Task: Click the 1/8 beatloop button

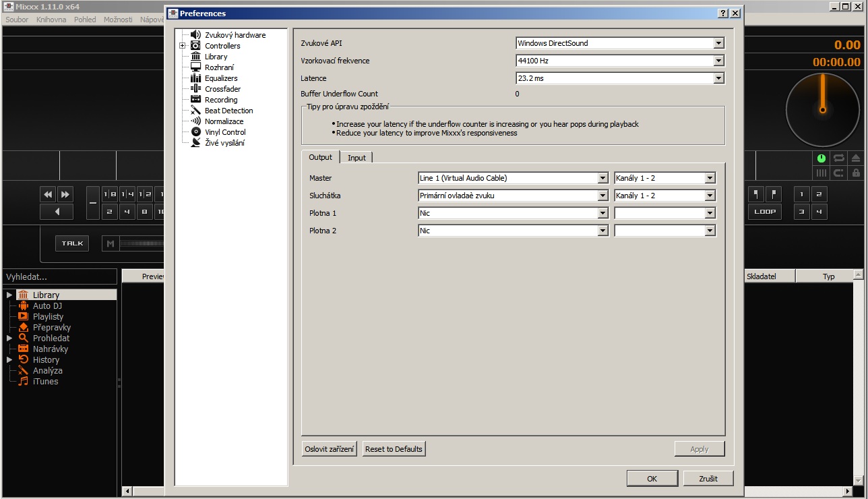Action: pyautogui.click(x=110, y=194)
